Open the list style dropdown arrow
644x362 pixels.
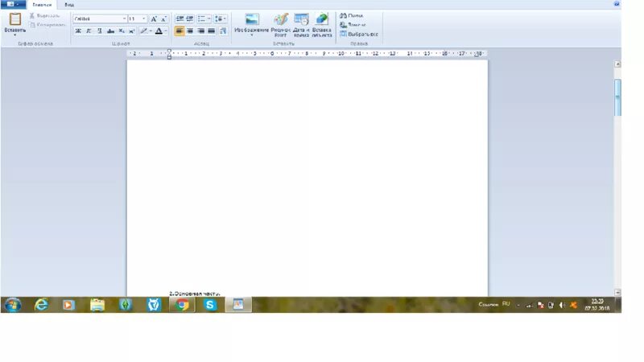(x=209, y=19)
